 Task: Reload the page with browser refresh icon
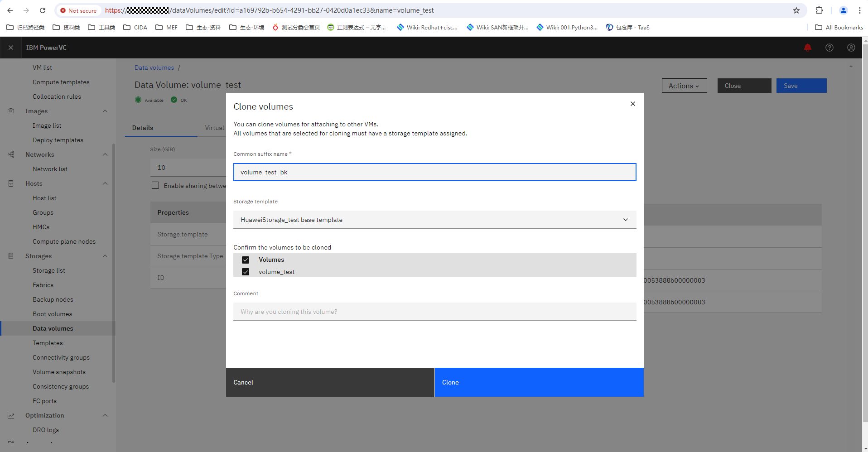43,10
